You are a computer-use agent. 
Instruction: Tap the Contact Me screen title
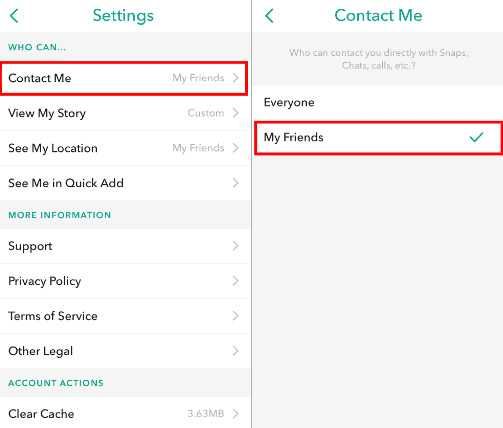point(378,15)
